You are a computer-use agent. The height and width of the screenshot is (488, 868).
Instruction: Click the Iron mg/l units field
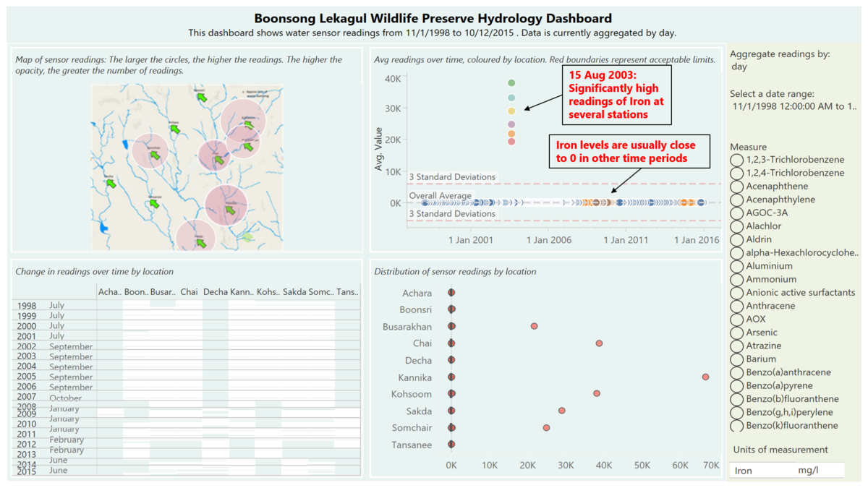click(786, 471)
